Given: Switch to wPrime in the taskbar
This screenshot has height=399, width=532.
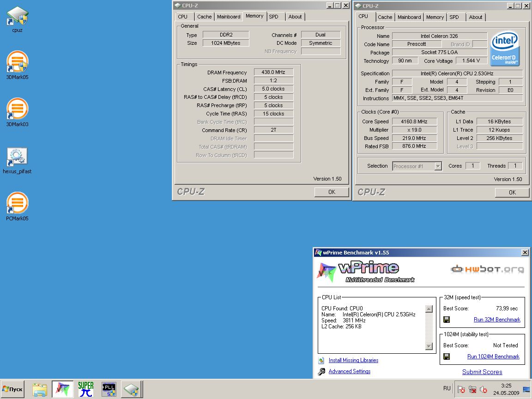Looking at the screenshot, I should [62, 389].
